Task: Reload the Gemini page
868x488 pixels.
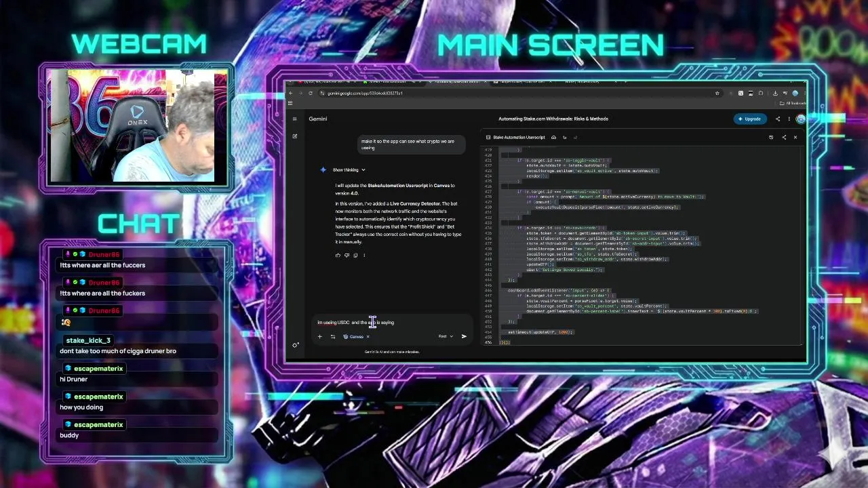Action: coord(311,93)
